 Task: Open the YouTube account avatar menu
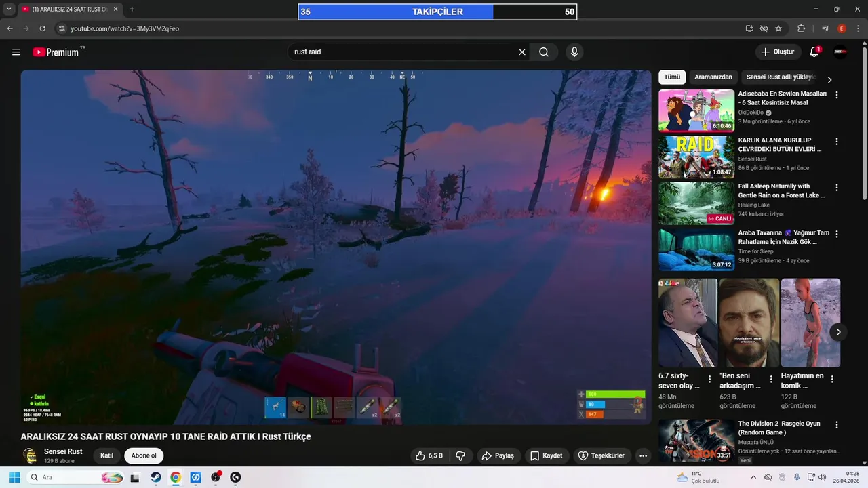[840, 52]
